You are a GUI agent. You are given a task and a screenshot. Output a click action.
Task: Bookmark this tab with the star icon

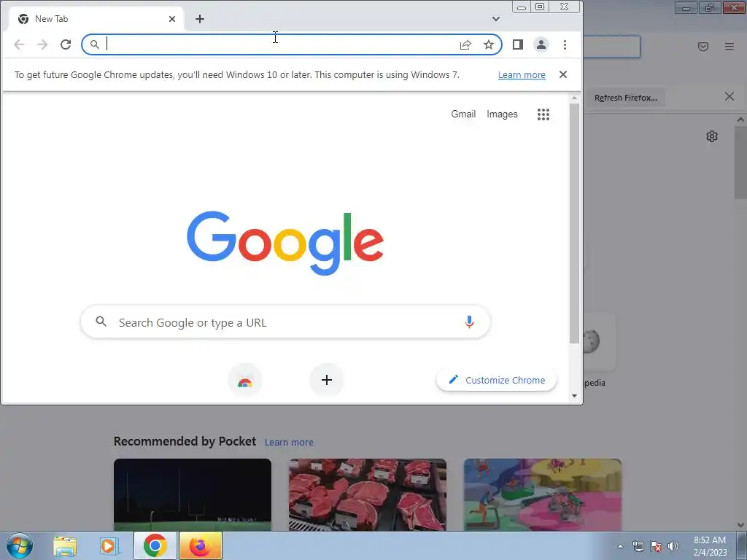tap(489, 44)
